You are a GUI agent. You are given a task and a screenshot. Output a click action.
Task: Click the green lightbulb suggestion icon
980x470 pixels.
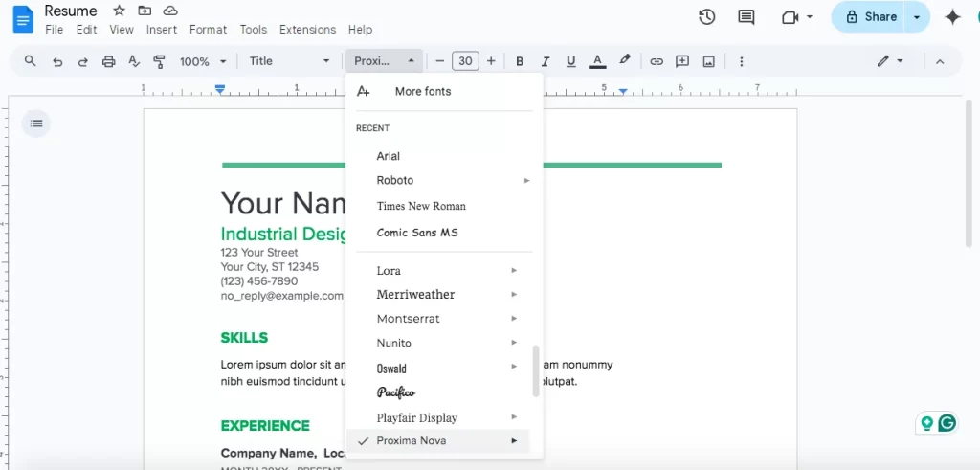click(926, 423)
